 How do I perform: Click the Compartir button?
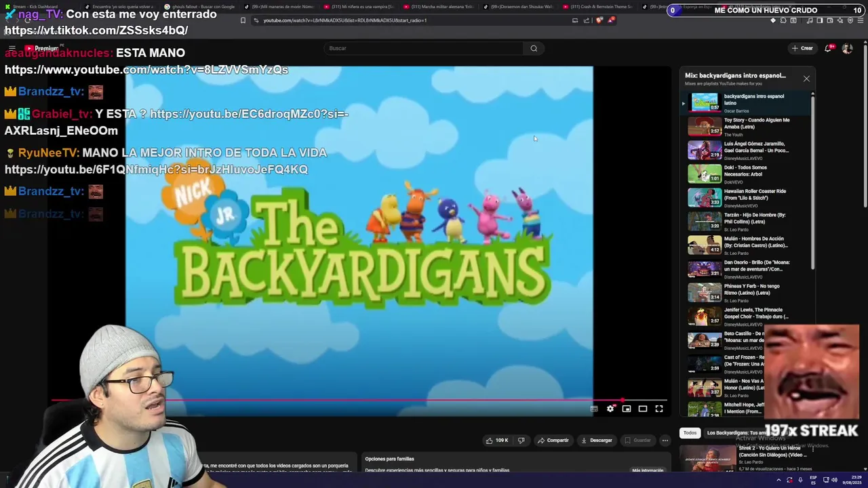tap(553, 441)
